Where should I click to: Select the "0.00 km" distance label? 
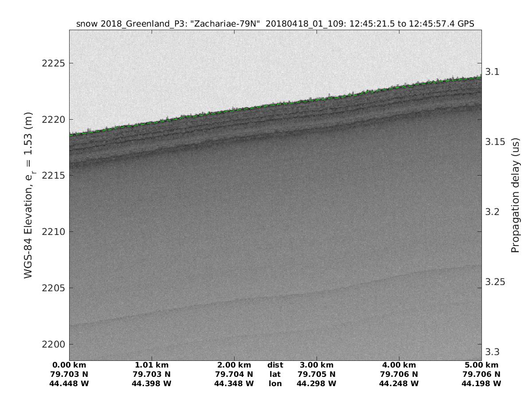(69, 365)
